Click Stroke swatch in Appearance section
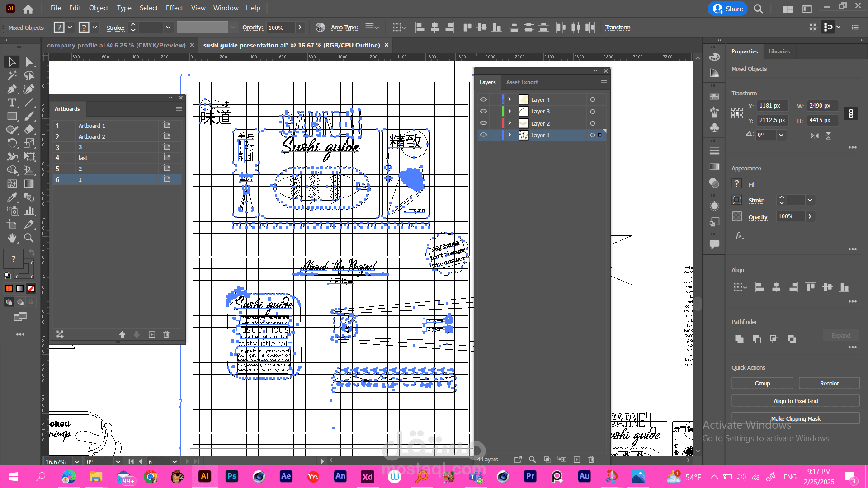The height and width of the screenshot is (488, 868). click(x=737, y=200)
